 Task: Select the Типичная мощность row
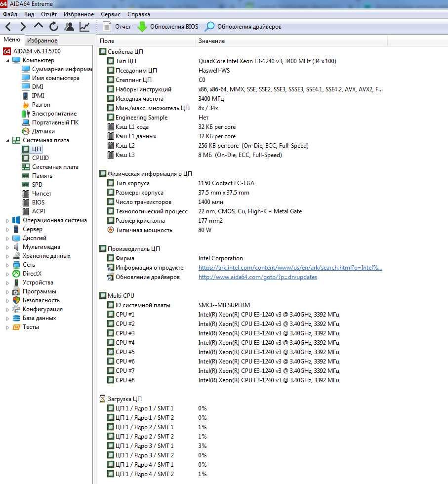(x=160, y=230)
